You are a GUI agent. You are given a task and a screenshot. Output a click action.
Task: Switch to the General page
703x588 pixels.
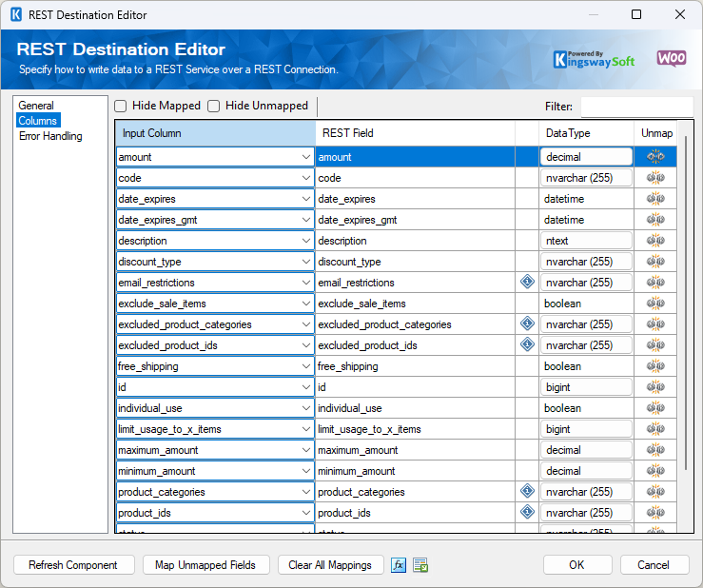click(x=36, y=106)
